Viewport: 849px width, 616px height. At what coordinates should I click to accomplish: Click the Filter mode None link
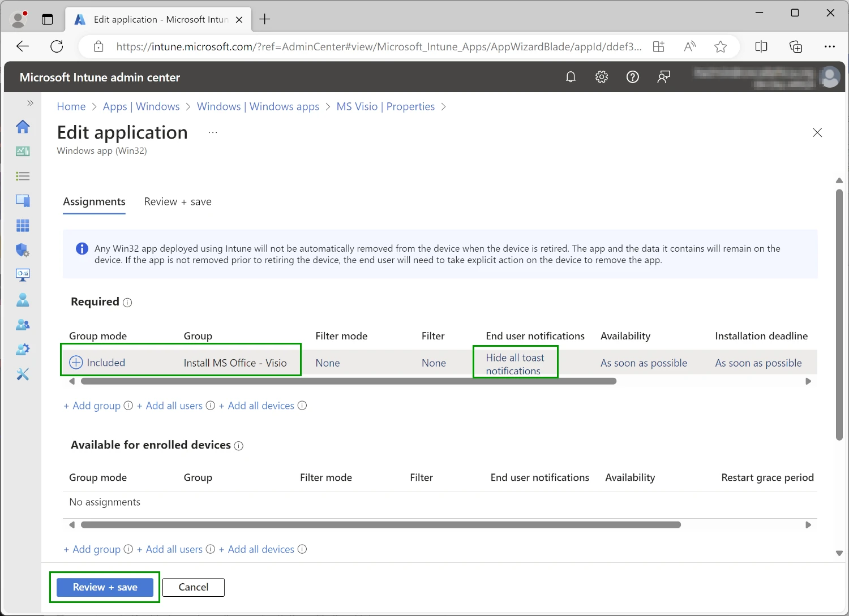[x=328, y=363]
